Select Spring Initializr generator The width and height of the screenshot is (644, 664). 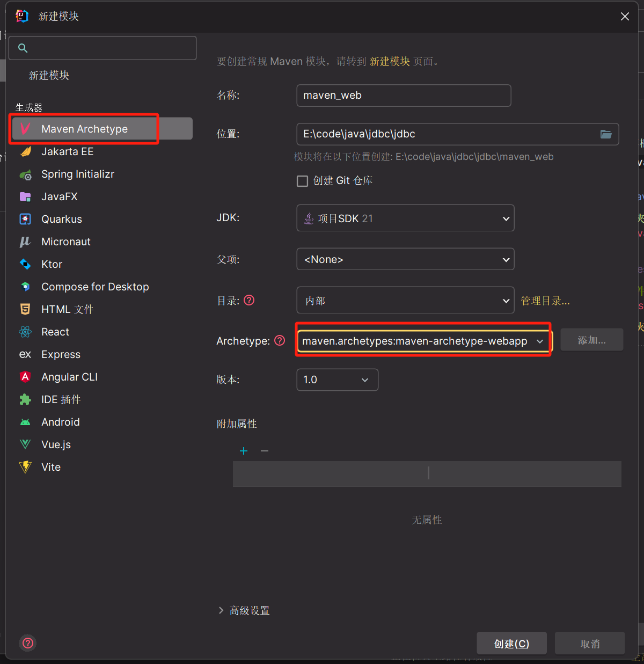tap(78, 174)
